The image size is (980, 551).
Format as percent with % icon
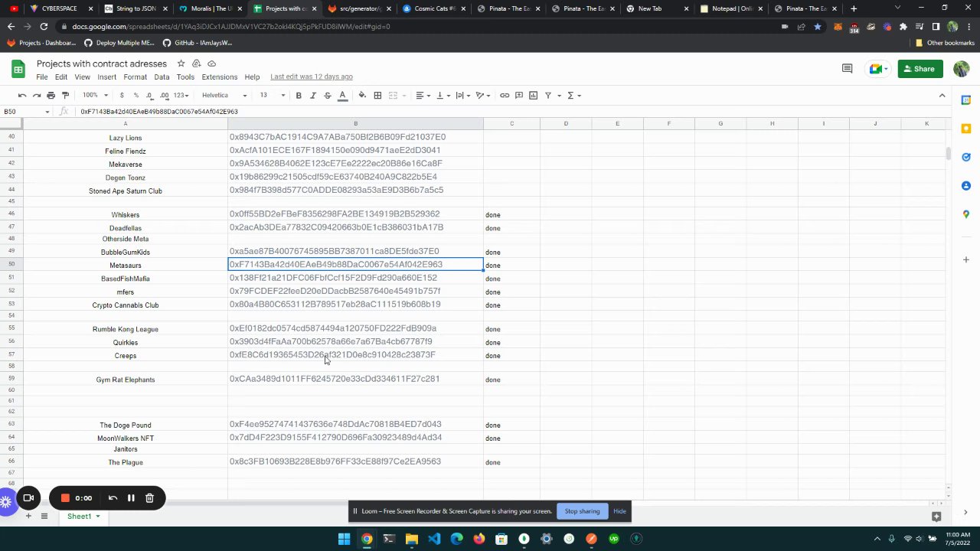136,96
